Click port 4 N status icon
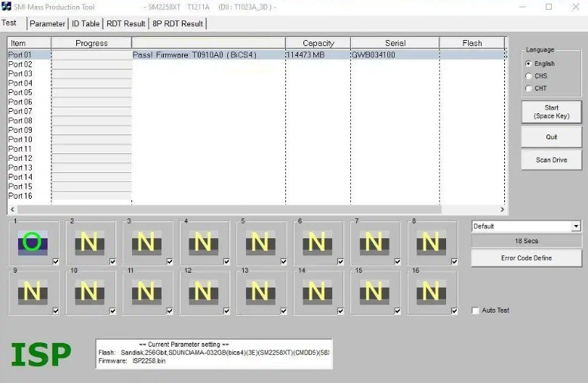This screenshot has width=588, height=383. coord(204,242)
